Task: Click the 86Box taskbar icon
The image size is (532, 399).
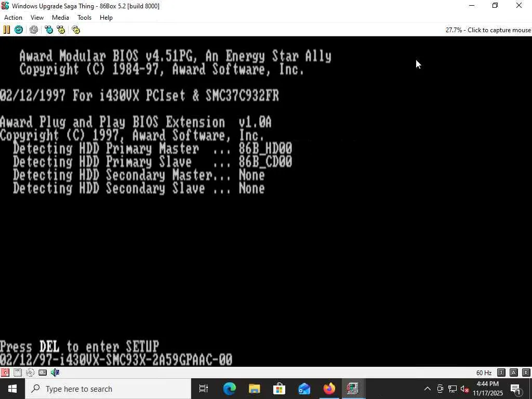Action: [353, 389]
